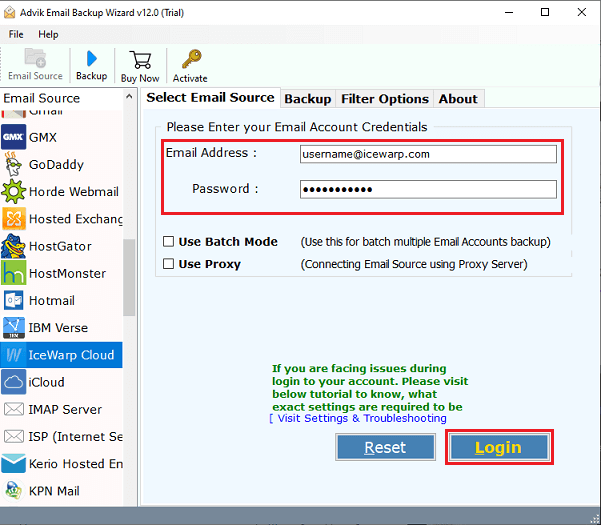Minimize the Advik window
The width and height of the screenshot is (601, 525).
tap(509, 12)
